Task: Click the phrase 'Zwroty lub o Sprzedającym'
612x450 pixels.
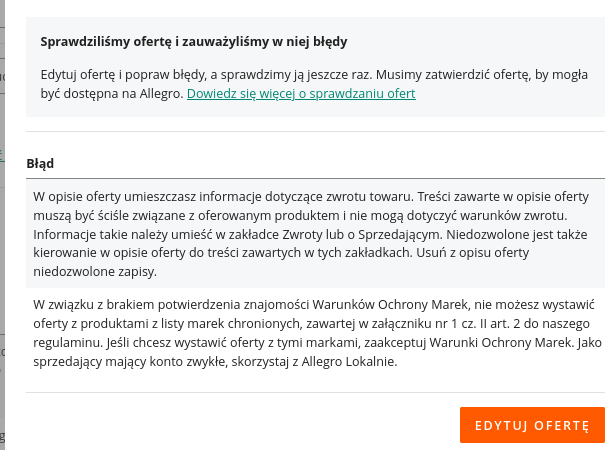Action: (x=362, y=235)
